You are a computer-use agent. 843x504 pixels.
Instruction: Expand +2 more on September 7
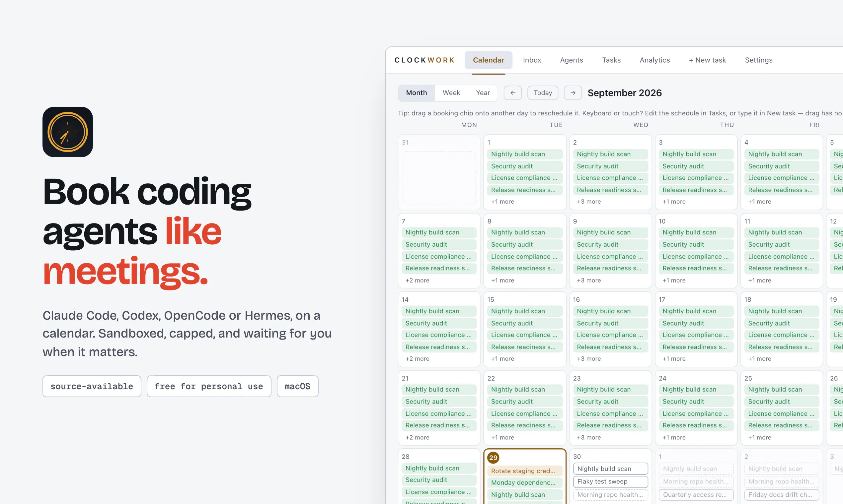click(x=417, y=281)
